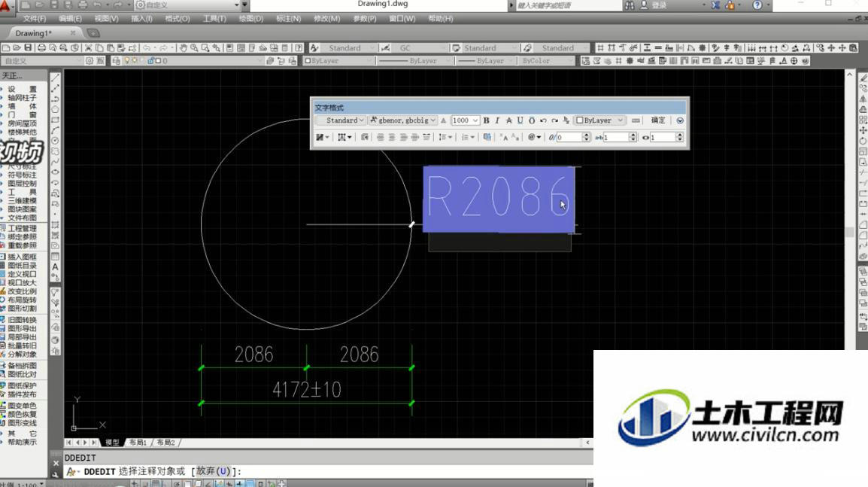Select the line draw tool
Image resolution: width=868 pixels, height=487 pixels.
point(56,78)
